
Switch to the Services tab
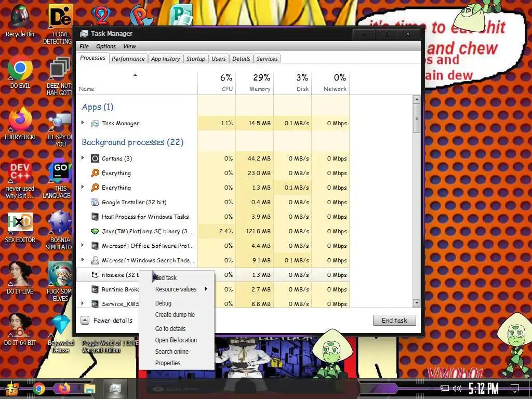(267, 59)
